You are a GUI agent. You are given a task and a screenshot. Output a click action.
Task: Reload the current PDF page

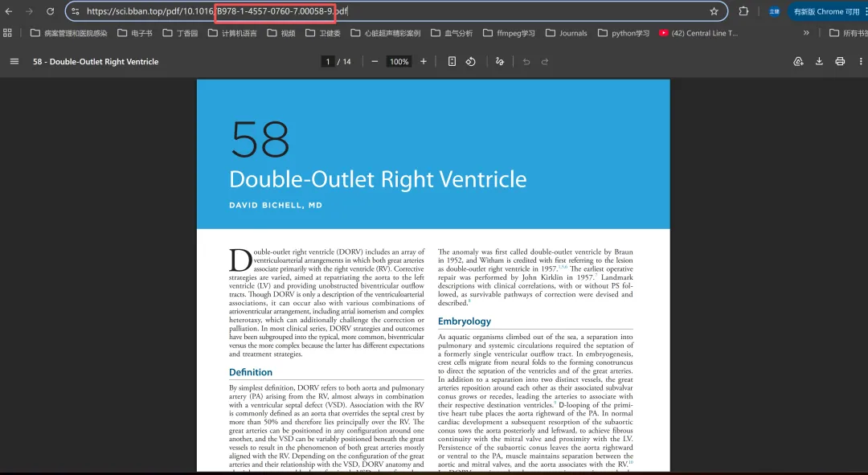[51, 11]
